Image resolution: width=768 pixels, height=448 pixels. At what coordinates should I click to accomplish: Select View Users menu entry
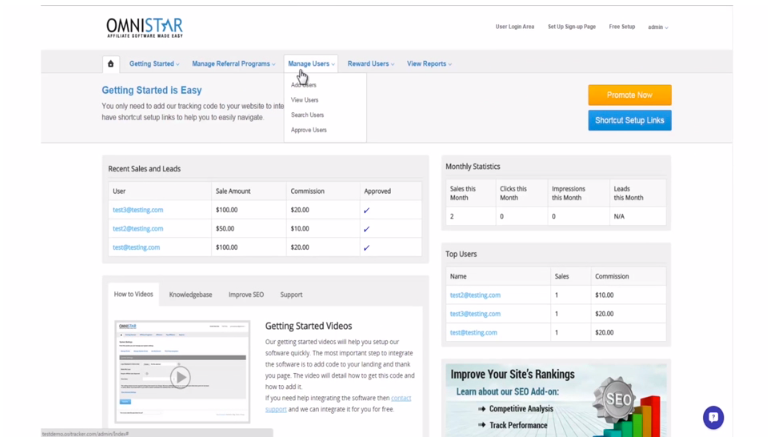(305, 100)
